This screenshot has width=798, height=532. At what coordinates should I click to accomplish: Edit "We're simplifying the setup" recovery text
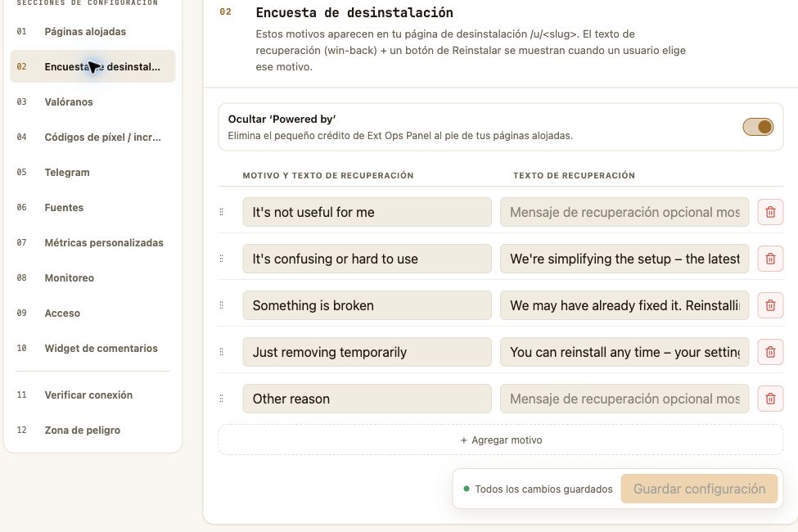624,259
